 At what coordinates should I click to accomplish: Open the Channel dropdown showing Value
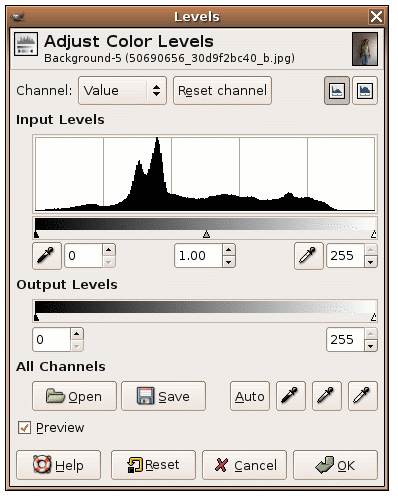[122, 91]
